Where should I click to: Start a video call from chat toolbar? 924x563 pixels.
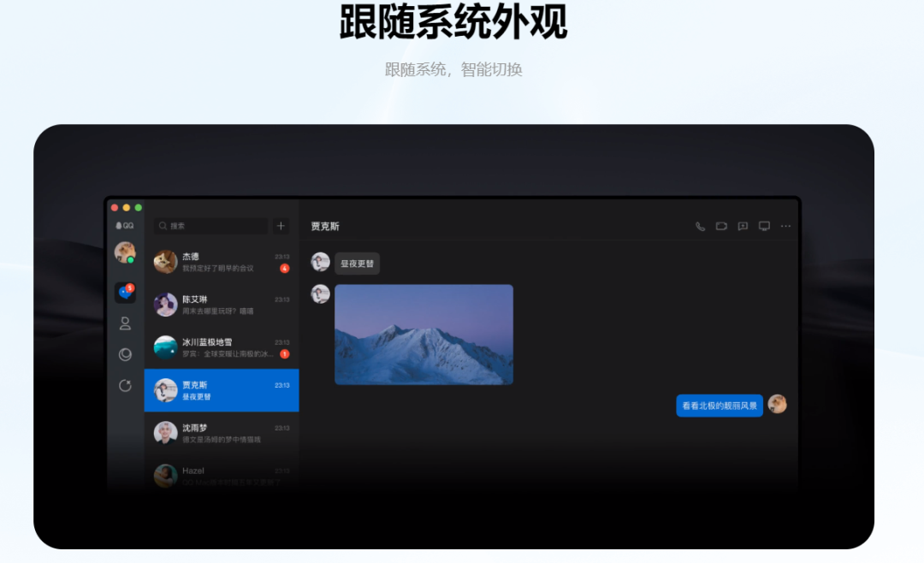click(721, 226)
